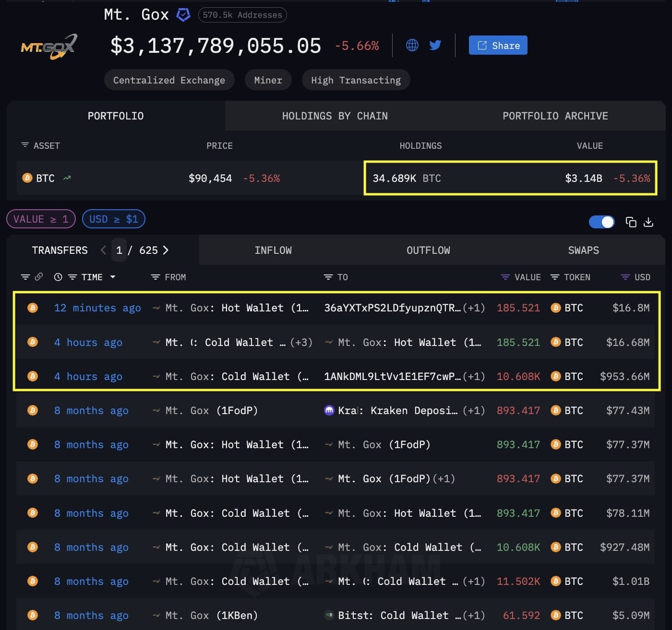Image resolution: width=672 pixels, height=630 pixels.
Task: Click the copy icon beside the toggle switch
Action: (631, 222)
